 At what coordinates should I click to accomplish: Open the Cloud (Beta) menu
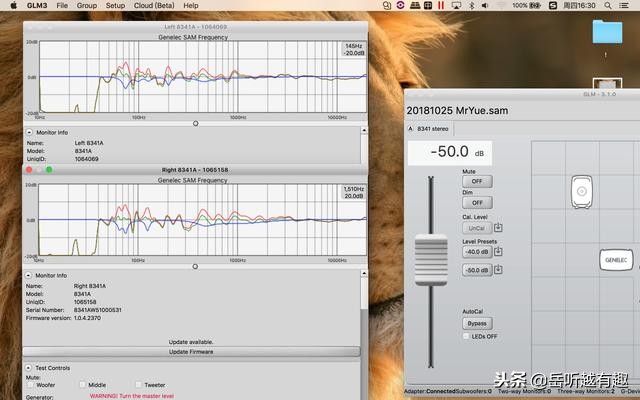click(154, 5)
